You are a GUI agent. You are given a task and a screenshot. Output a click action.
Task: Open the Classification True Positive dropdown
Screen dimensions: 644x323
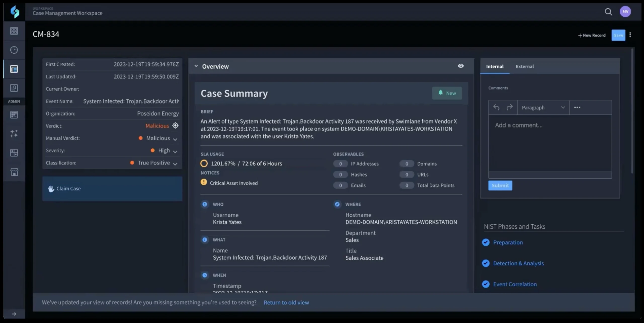coord(175,163)
